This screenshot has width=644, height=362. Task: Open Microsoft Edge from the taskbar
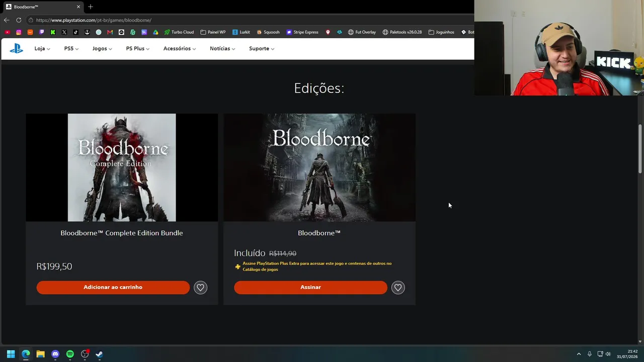(26, 354)
